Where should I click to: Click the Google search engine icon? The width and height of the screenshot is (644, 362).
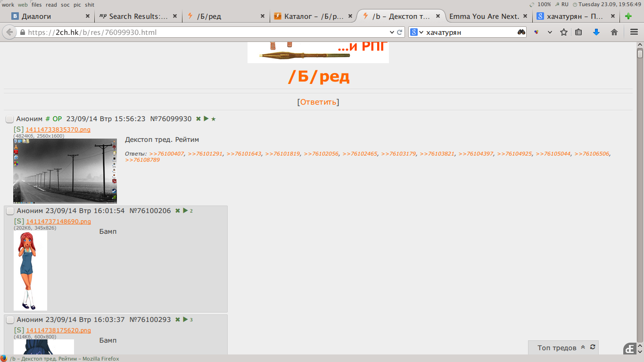[x=413, y=32]
